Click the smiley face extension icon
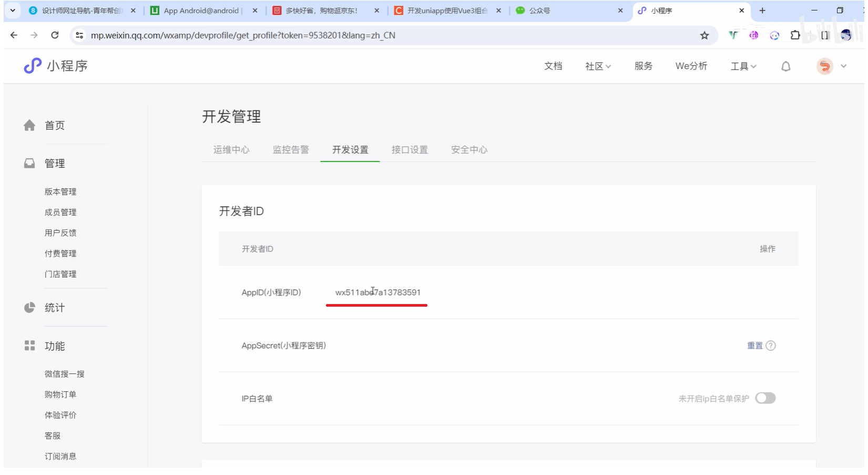Image resolution: width=868 pixels, height=475 pixels. point(774,35)
